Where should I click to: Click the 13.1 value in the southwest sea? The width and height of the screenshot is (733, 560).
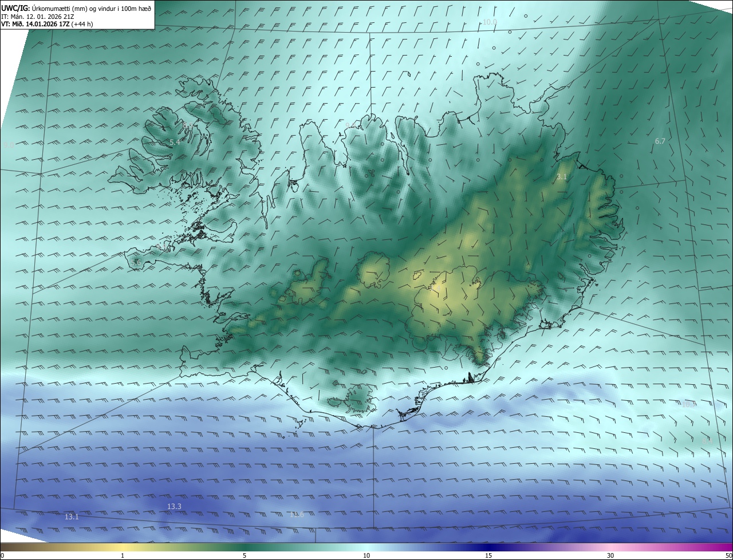point(72,516)
